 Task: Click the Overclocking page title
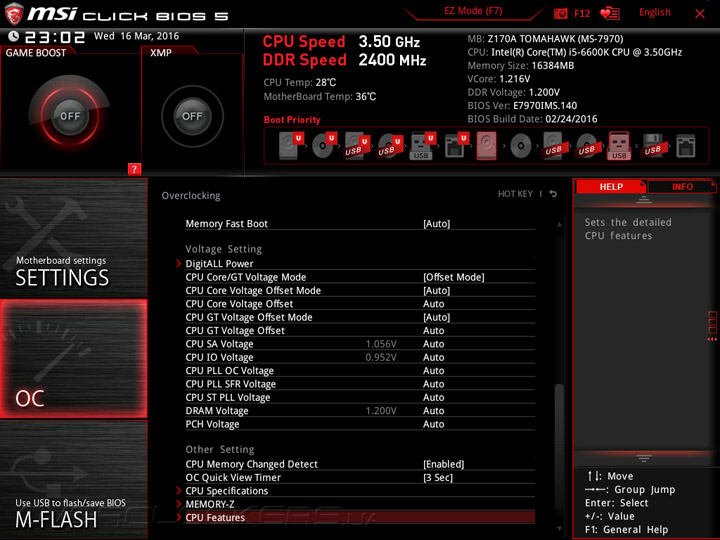[x=191, y=196]
